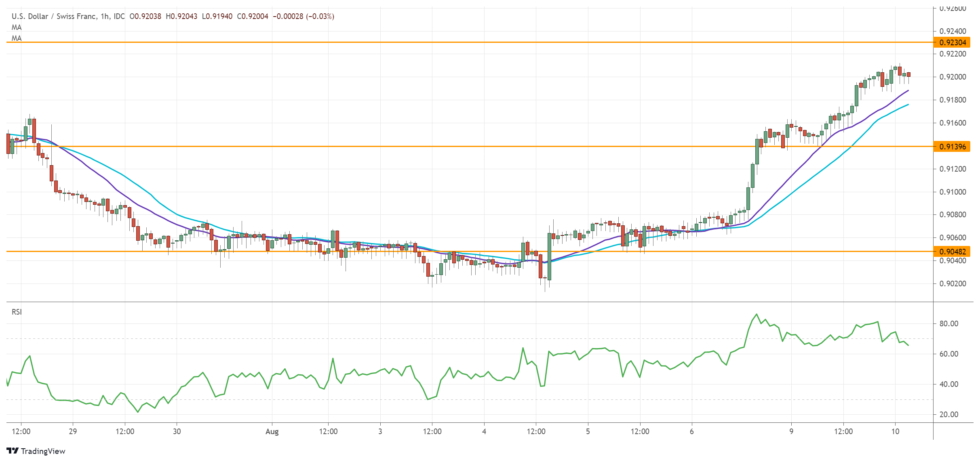
Task: Click the −0.00028 (−0.03%) change value
Action: (303, 17)
